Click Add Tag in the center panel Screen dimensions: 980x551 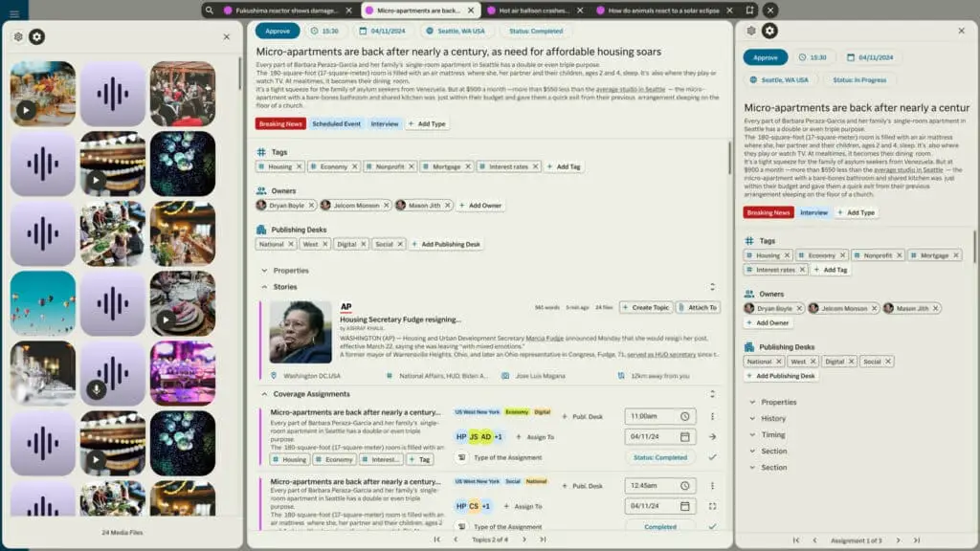pos(564,166)
